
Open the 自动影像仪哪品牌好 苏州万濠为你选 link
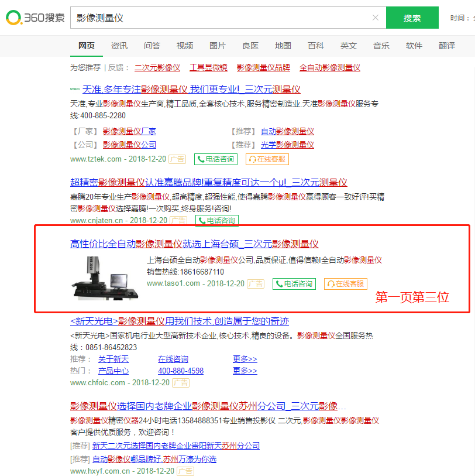point(154,459)
